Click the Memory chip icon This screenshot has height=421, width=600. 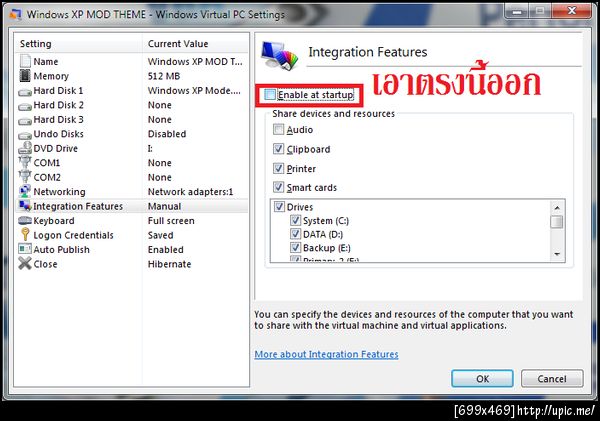click(x=25, y=76)
